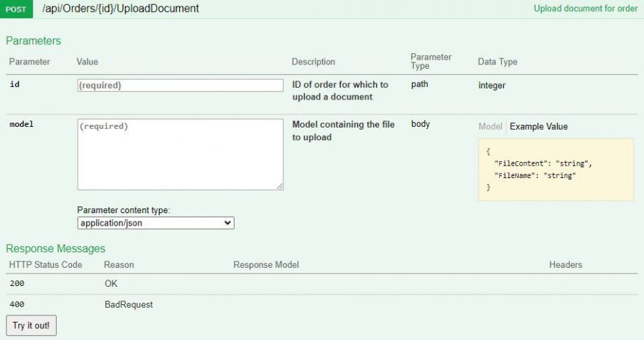Screen dimensions: 644x340
Task: Click the 'BadRequest' reason cell
Action: (129, 304)
